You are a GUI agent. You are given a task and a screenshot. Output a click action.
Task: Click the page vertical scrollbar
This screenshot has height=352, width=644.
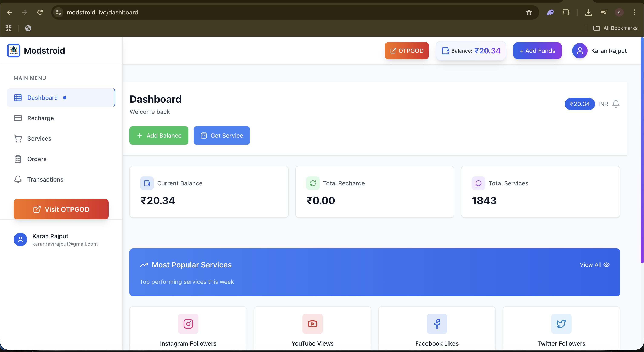coord(642,150)
